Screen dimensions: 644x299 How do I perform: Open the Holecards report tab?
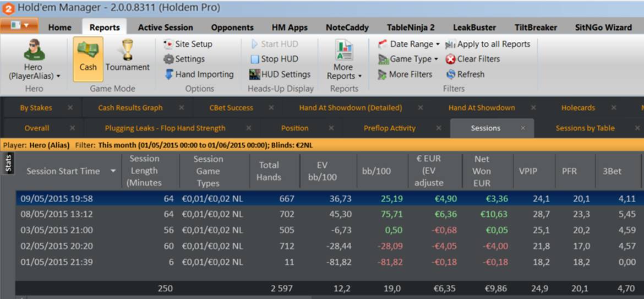tap(578, 107)
